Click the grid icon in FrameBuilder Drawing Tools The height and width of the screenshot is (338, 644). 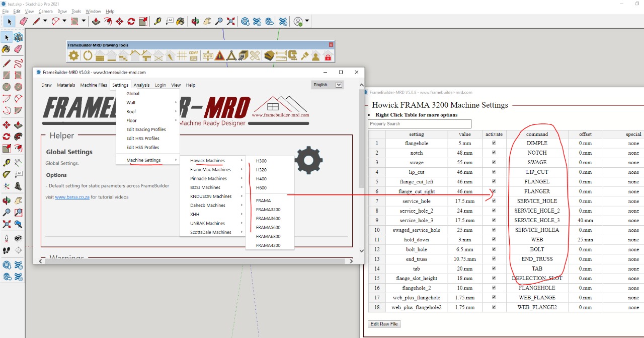point(182,56)
